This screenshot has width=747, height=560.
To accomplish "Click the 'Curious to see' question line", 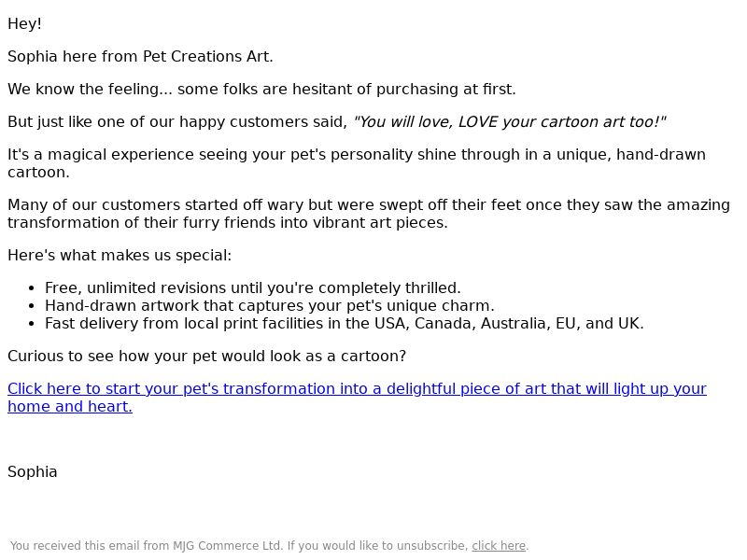I will 206,357.
